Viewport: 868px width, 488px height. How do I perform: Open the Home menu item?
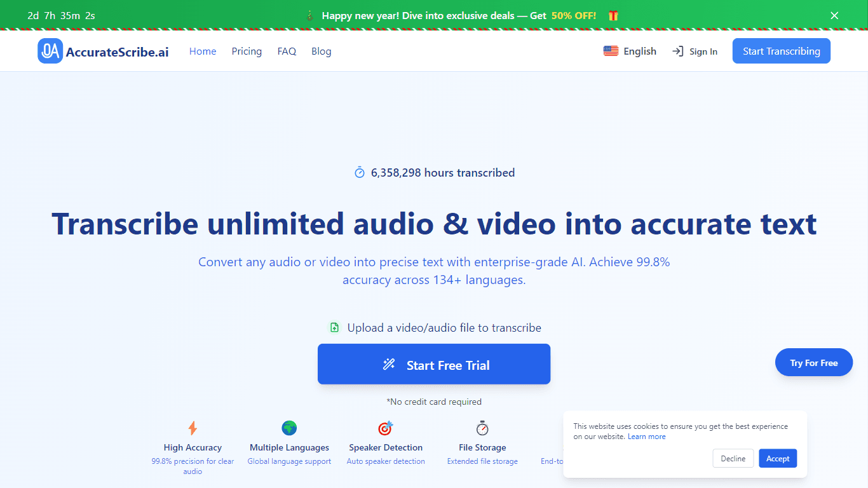point(203,51)
